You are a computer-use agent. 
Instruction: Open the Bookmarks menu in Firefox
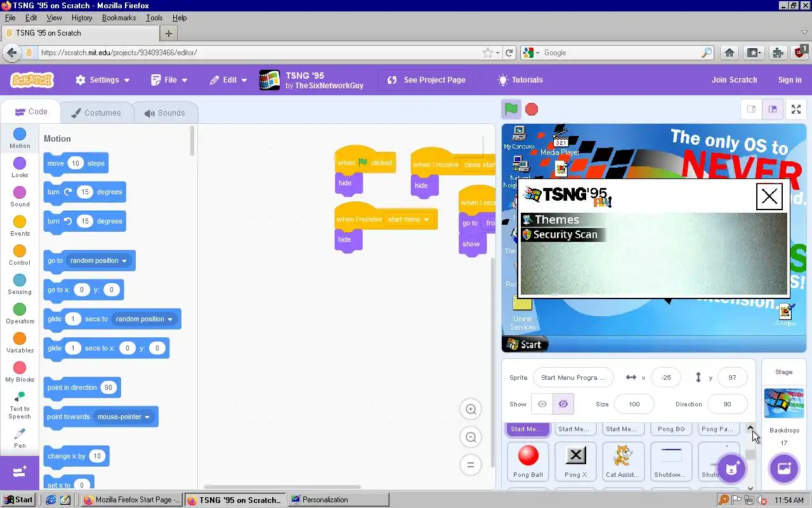(119, 18)
